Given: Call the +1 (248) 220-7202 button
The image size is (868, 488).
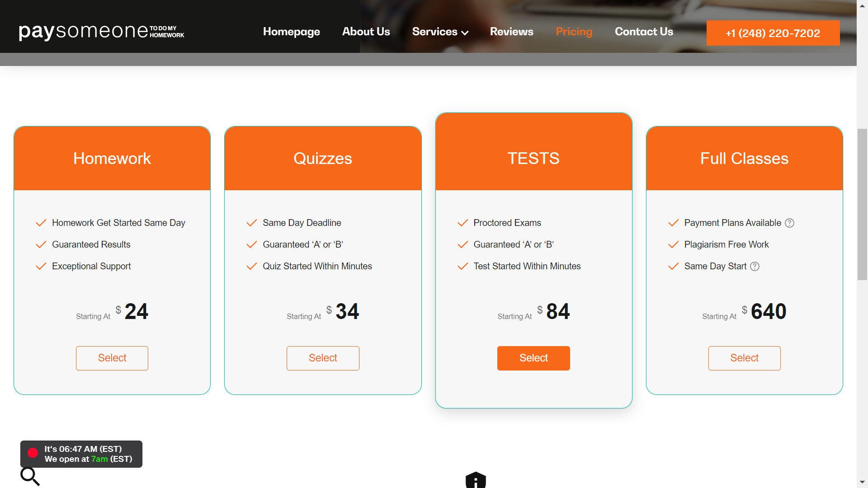Looking at the screenshot, I should pyautogui.click(x=773, y=33).
